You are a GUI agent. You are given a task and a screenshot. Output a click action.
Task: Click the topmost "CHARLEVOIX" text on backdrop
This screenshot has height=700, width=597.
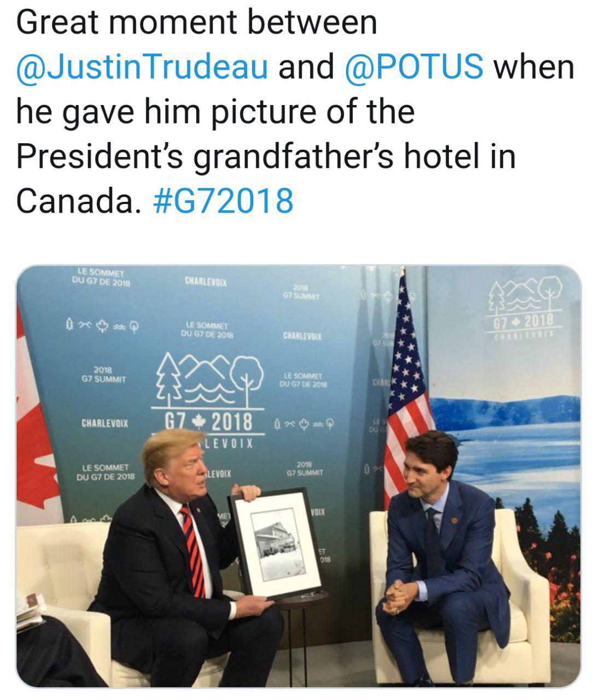coord(206,282)
